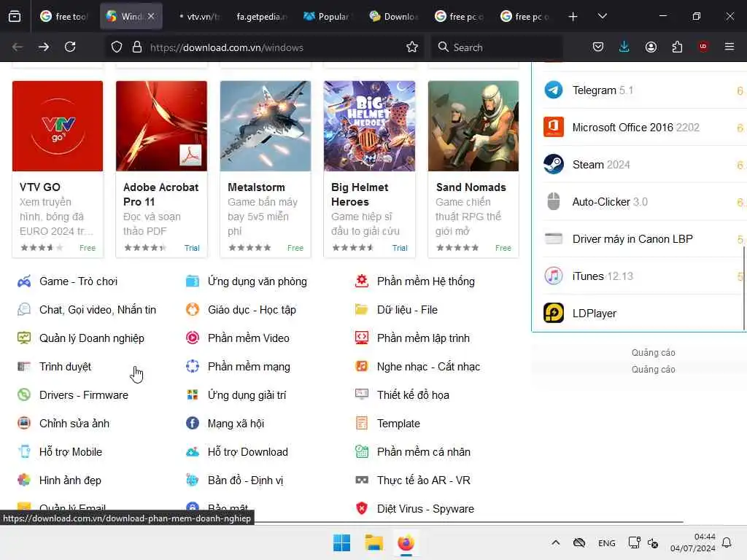This screenshot has width=747, height=560.
Task: Switch to the vtv.vn tab
Action: (x=198, y=17)
